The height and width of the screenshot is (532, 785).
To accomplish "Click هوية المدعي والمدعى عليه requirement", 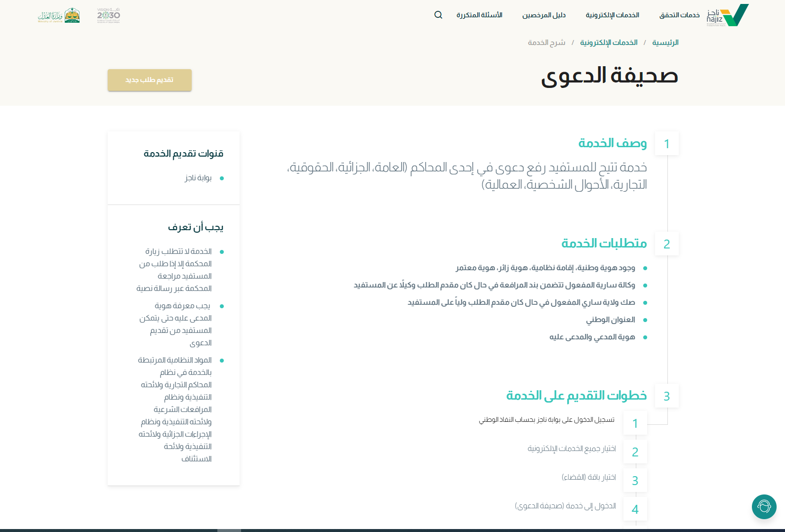I will click(x=592, y=337).
